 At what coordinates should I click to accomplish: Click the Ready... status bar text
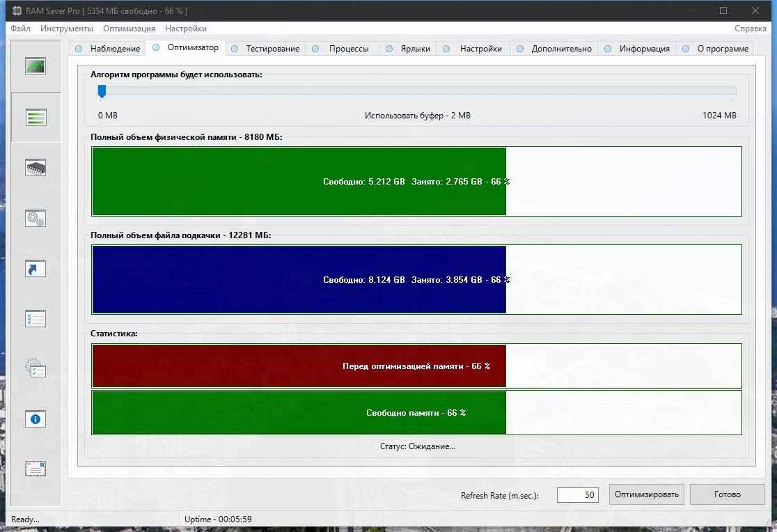(x=25, y=519)
